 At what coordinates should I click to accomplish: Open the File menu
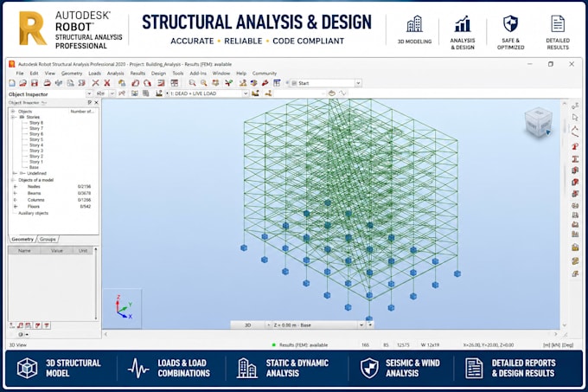pyautogui.click(x=20, y=74)
